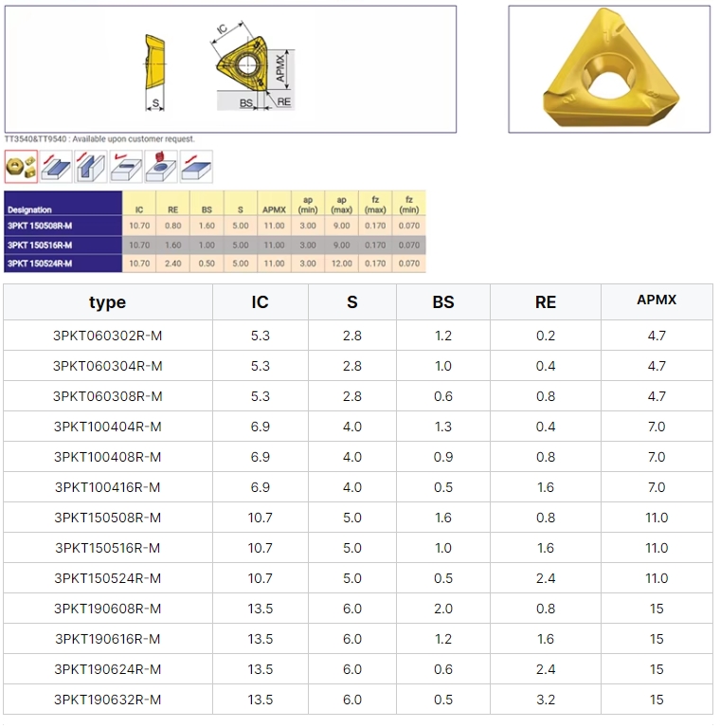Click the insert dimension diagram drawing

230,69
